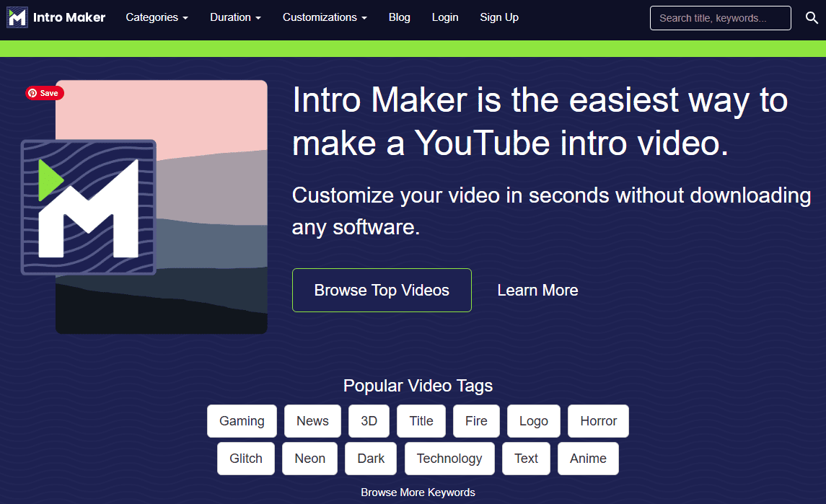Click the search magnifier icon

(x=812, y=18)
